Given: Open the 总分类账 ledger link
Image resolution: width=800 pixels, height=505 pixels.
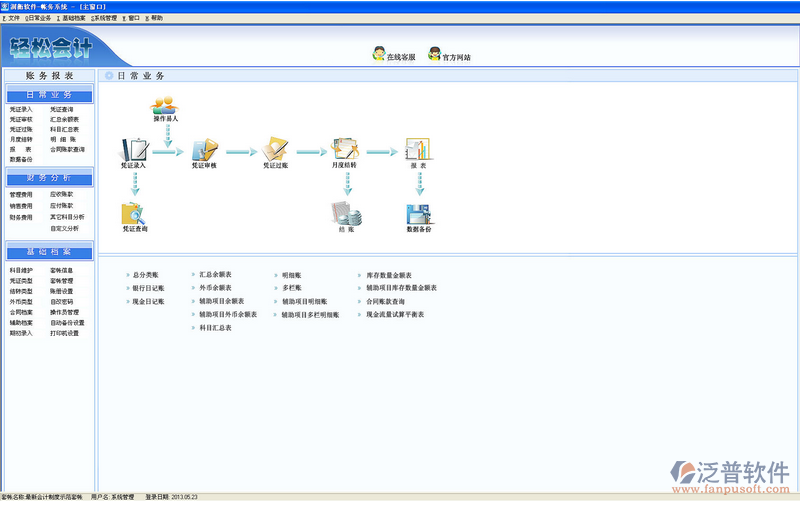Looking at the screenshot, I should pyautogui.click(x=146, y=274).
